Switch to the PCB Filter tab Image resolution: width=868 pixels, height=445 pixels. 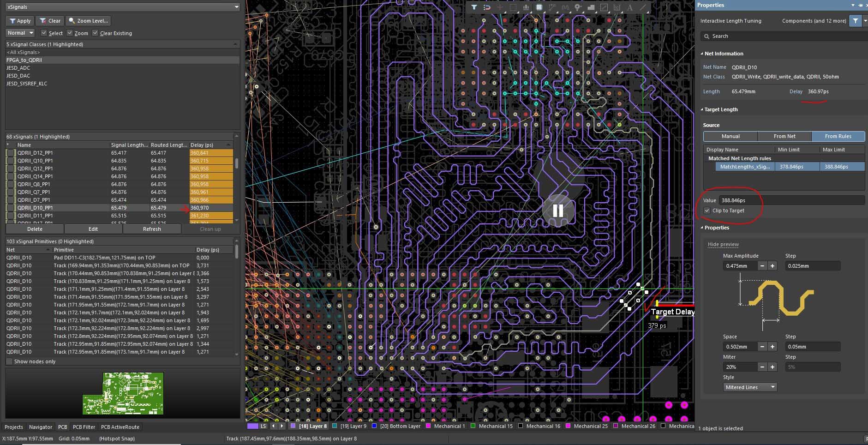click(x=84, y=427)
